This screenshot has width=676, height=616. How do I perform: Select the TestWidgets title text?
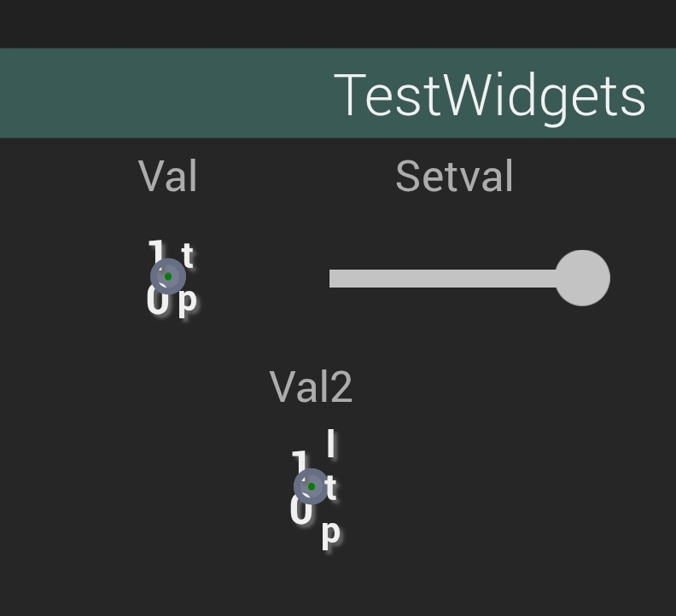point(490,95)
